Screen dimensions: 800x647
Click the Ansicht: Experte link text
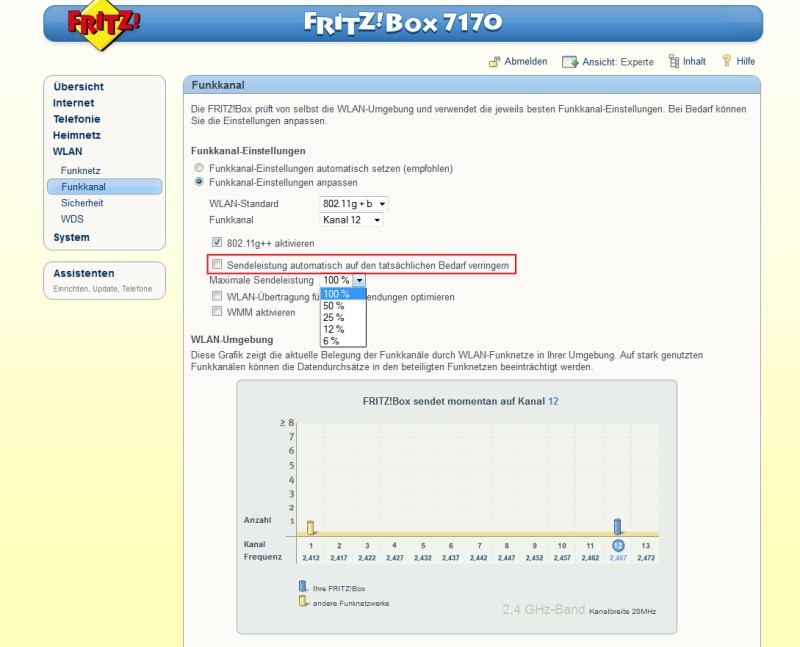(618, 62)
